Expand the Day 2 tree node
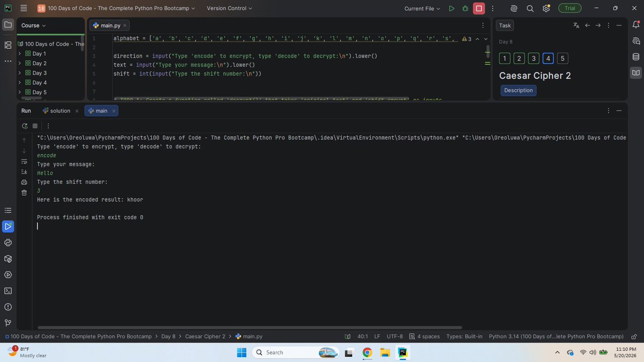 point(20,63)
